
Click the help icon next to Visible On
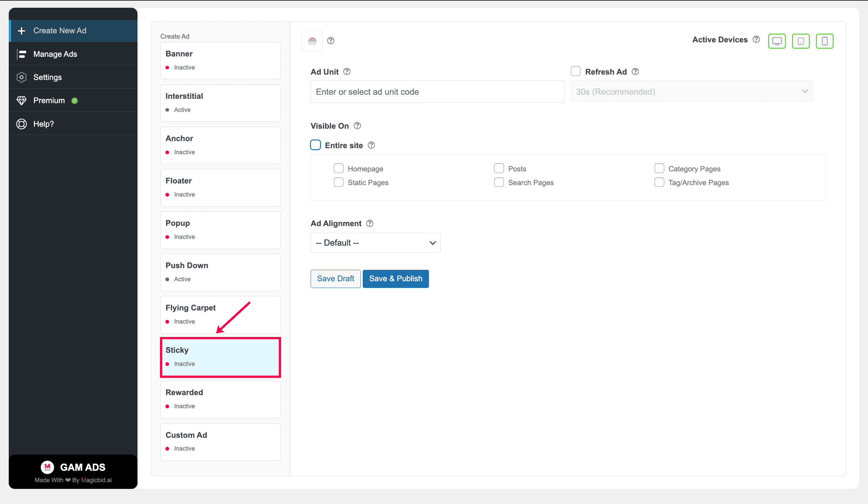coord(357,126)
